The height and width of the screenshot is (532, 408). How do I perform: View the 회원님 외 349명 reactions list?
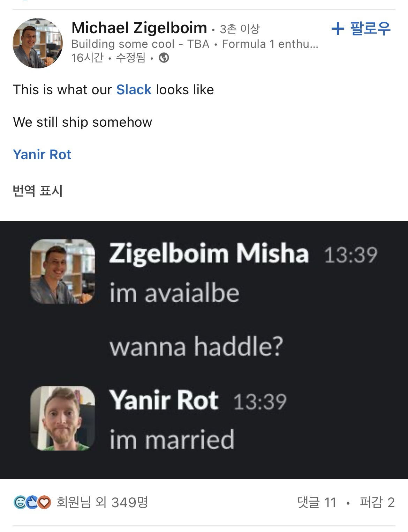pyautogui.click(x=102, y=502)
